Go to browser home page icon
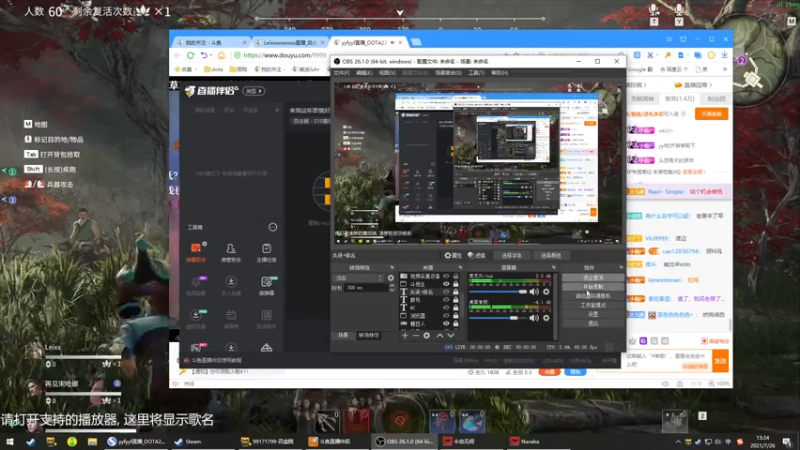The height and width of the screenshot is (450, 800). [221, 55]
